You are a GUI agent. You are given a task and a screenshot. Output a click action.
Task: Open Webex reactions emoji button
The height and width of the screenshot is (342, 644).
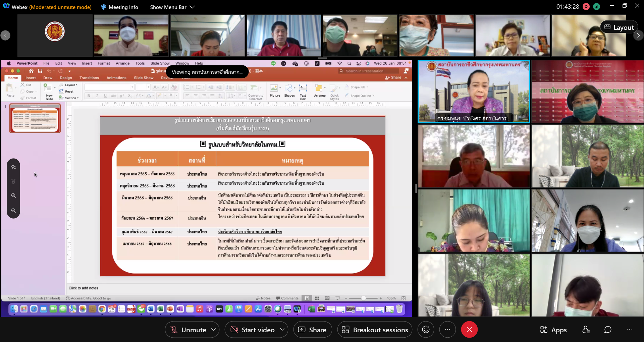pyautogui.click(x=426, y=330)
